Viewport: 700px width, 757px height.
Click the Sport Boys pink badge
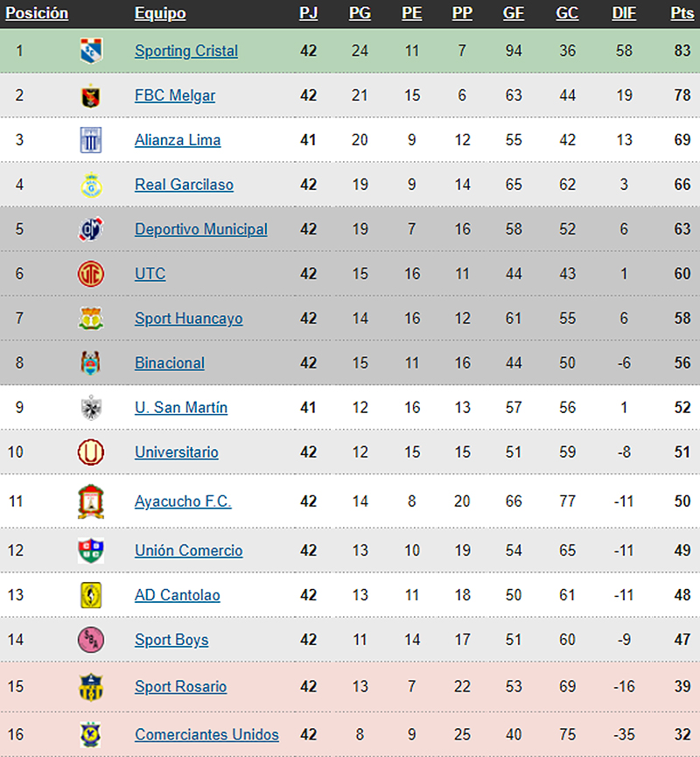[x=91, y=640]
